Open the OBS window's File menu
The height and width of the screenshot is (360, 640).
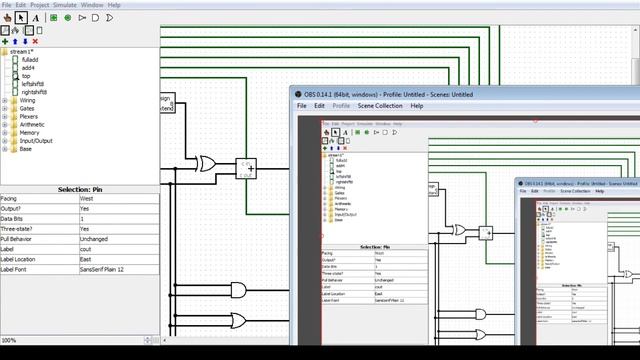tap(302, 106)
